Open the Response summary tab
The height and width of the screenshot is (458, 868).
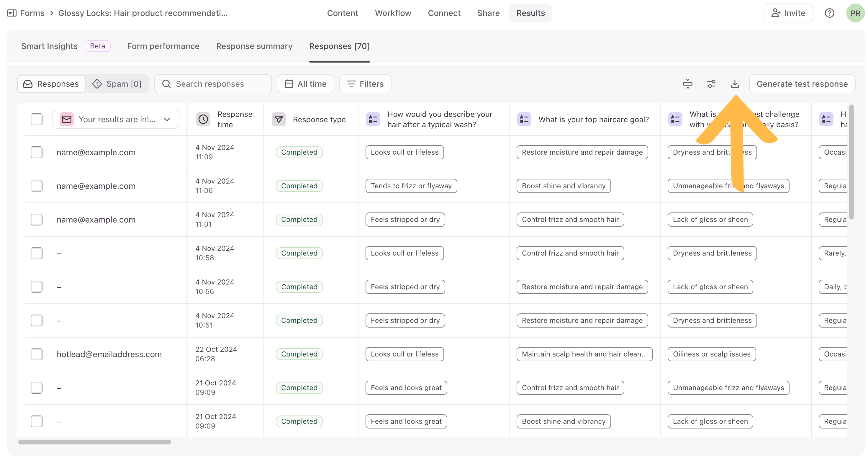point(254,46)
